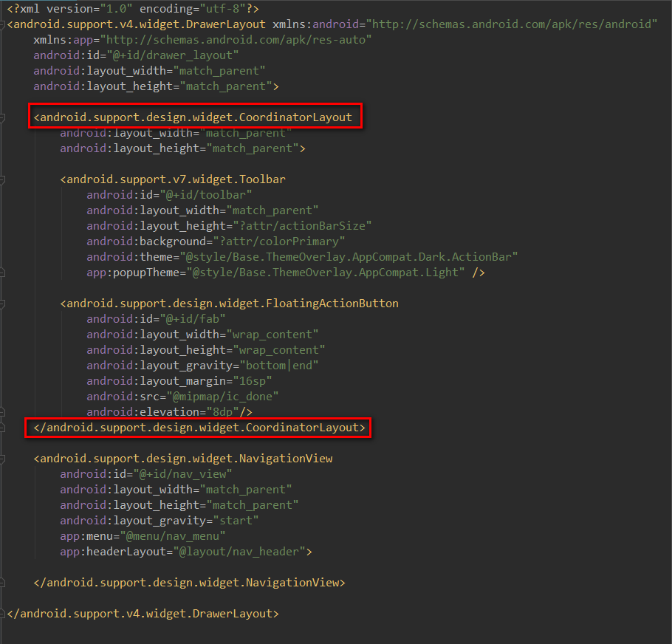Click the android.support.v7.widget.Toolbar tag name
This screenshot has width=672, height=644.
(x=176, y=179)
